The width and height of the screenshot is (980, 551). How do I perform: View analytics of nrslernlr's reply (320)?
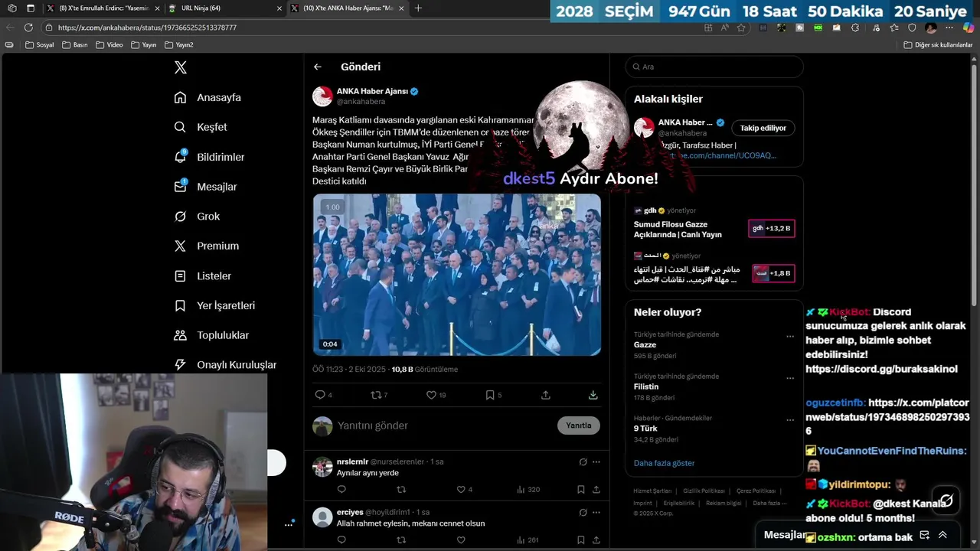click(x=528, y=489)
